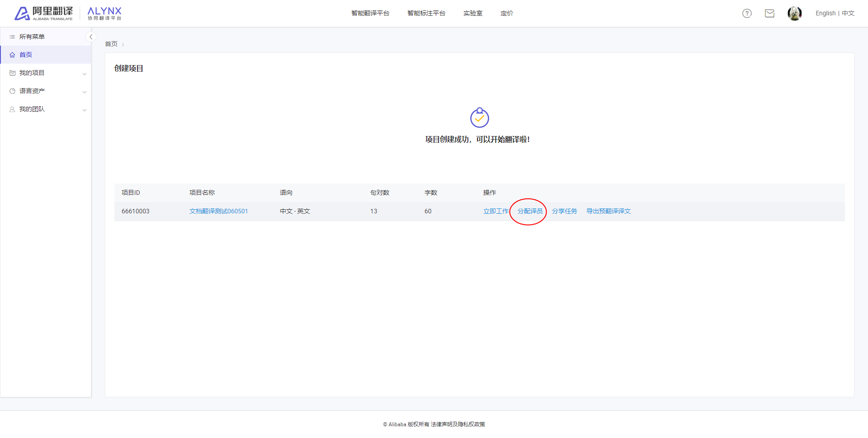The height and width of the screenshot is (438, 868).
Task: Open the 智能标注平台 nav item
Action: pyautogui.click(x=426, y=14)
